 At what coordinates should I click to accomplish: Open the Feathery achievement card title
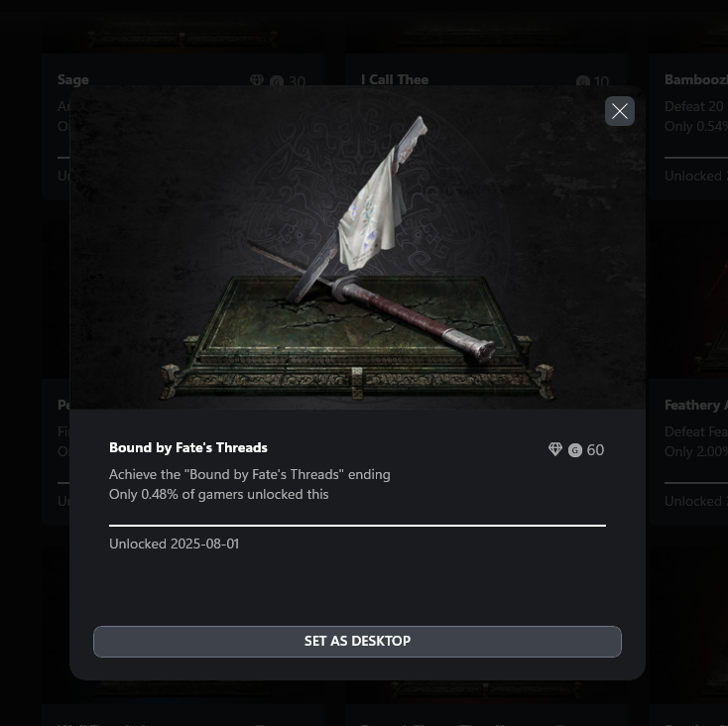[696, 405]
